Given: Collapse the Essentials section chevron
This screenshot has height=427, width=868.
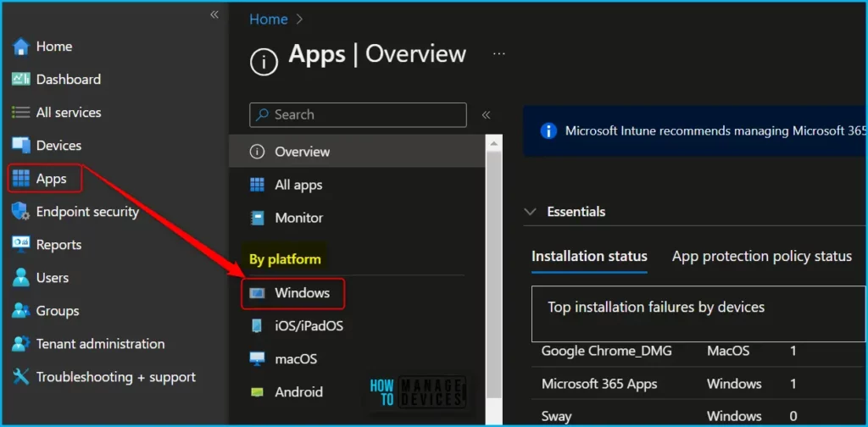Looking at the screenshot, I should tap(531, 211).
